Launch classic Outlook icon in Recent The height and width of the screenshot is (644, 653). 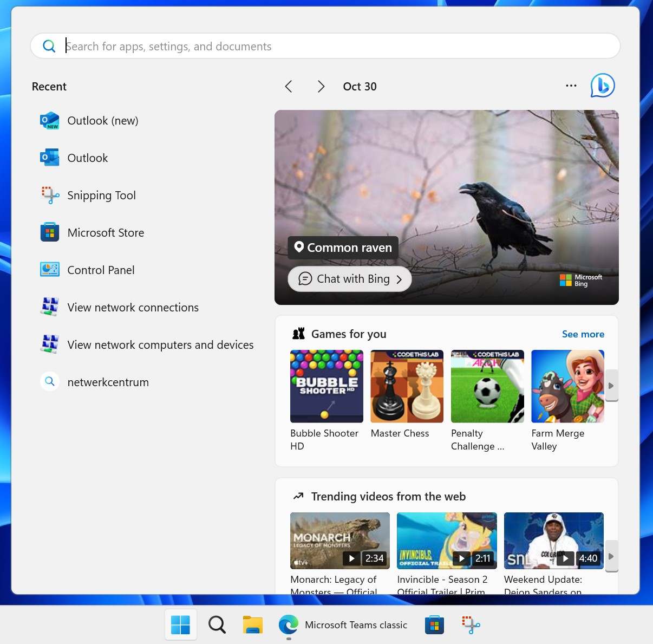coord(50,158)
